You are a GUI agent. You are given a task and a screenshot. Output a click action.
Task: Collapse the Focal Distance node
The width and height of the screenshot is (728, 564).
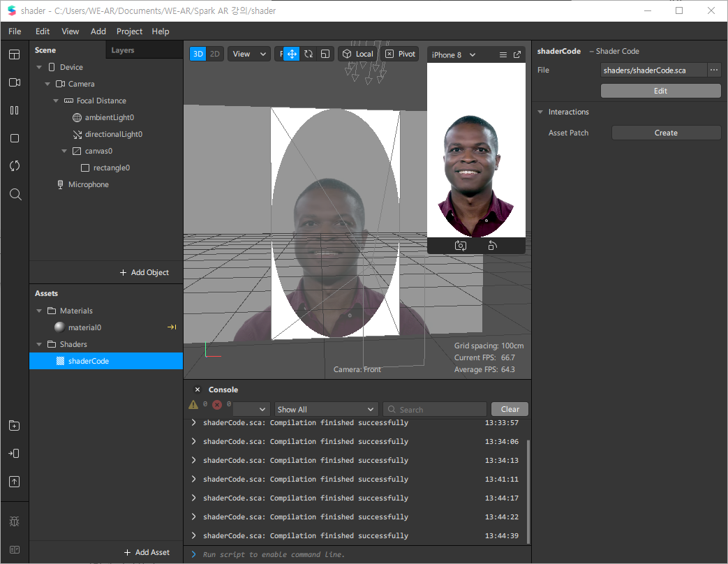click(56, 101)
